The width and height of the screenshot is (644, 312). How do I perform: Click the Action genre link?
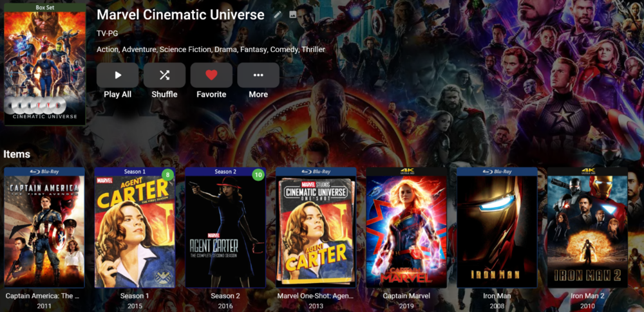(108, 50)
